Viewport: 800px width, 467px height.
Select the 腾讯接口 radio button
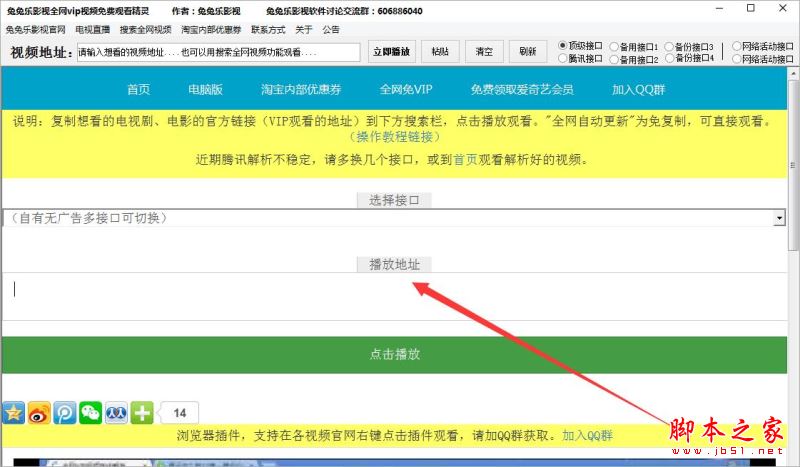click(x=563, y=58)
